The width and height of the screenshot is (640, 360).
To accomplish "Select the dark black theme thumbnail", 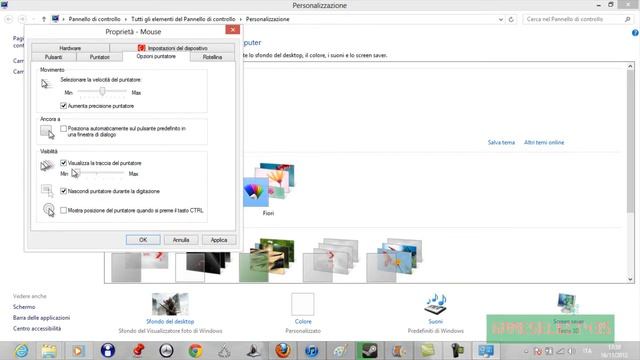I will pos(203,267).
